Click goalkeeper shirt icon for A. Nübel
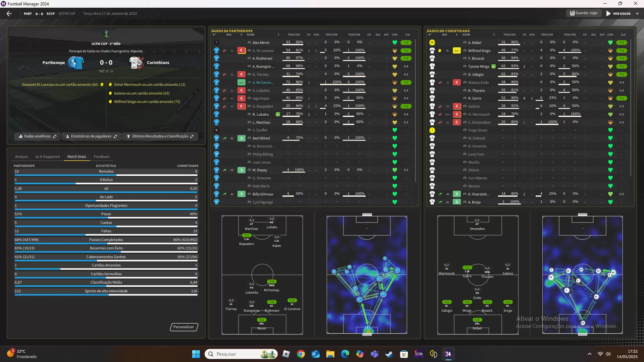Image resolution: width=644 pixels, height=362 pixels. [432, 43]
